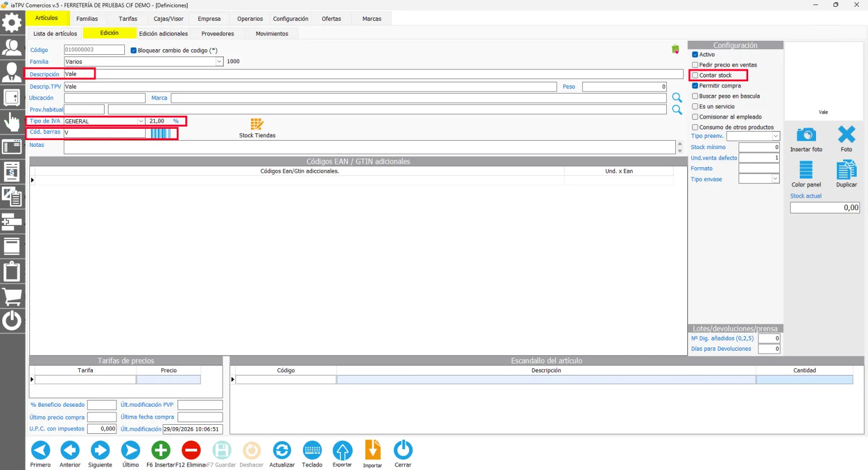Viewport: 868px width, 470px height.
Task: Enable the Contar stock checkbox
Action: pos(695,75)
